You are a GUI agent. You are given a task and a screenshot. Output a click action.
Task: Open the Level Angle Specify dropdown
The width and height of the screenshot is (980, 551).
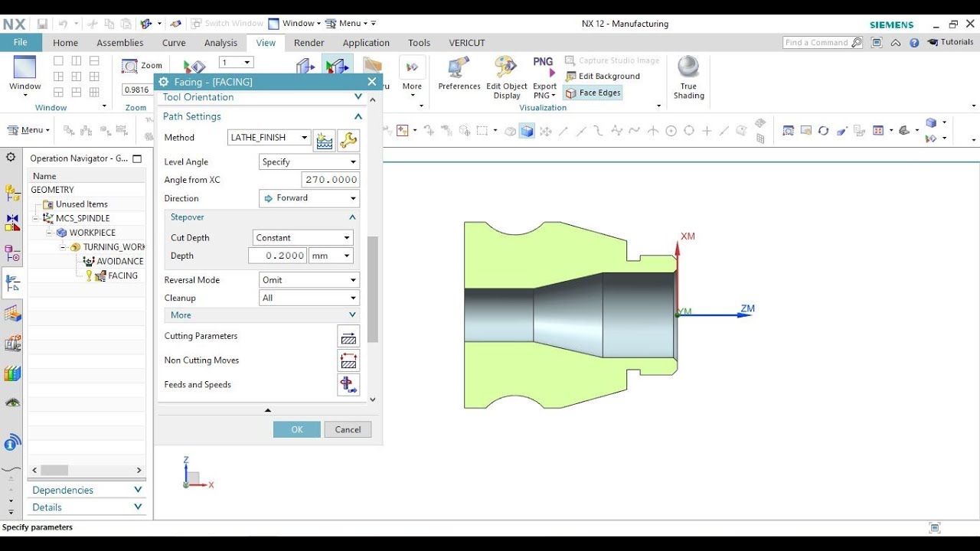[x=309, y=162]
